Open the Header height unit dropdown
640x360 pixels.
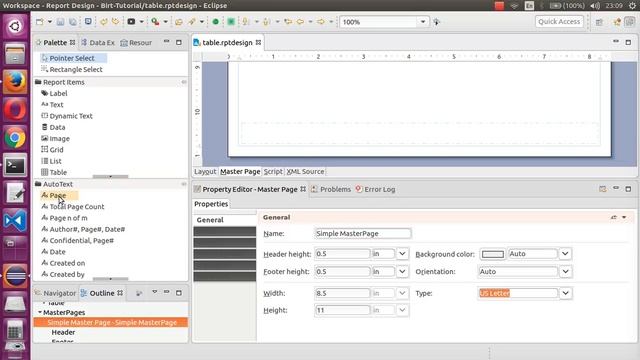click(x=402, y=254)
